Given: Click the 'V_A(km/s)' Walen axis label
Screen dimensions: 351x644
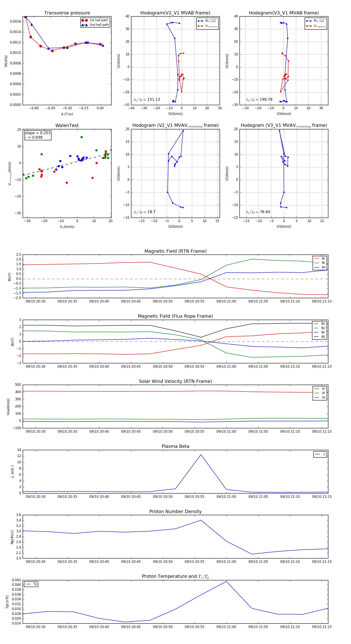Looking at the screenshot, I should (x=67, y=227).
